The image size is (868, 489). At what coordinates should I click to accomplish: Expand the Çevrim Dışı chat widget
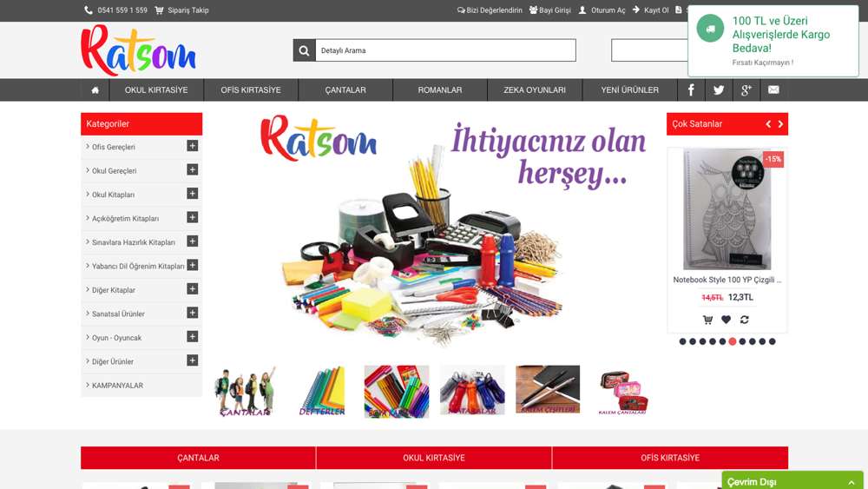792,480
